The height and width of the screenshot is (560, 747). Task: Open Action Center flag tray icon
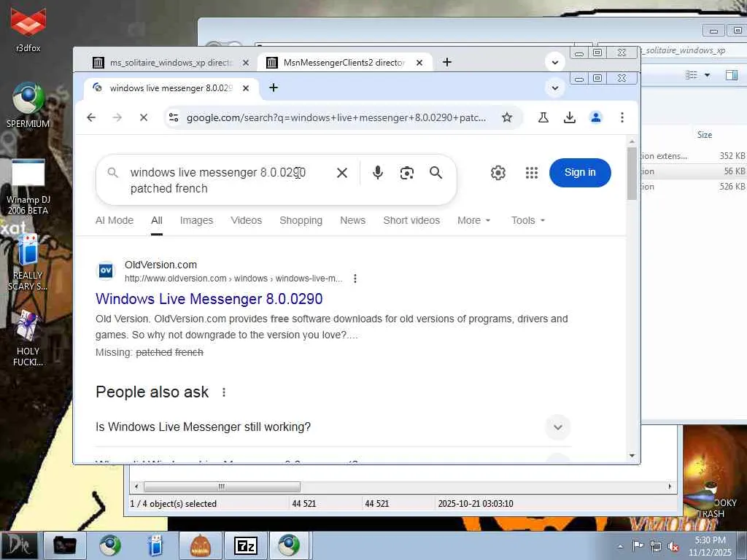(638, 546)
